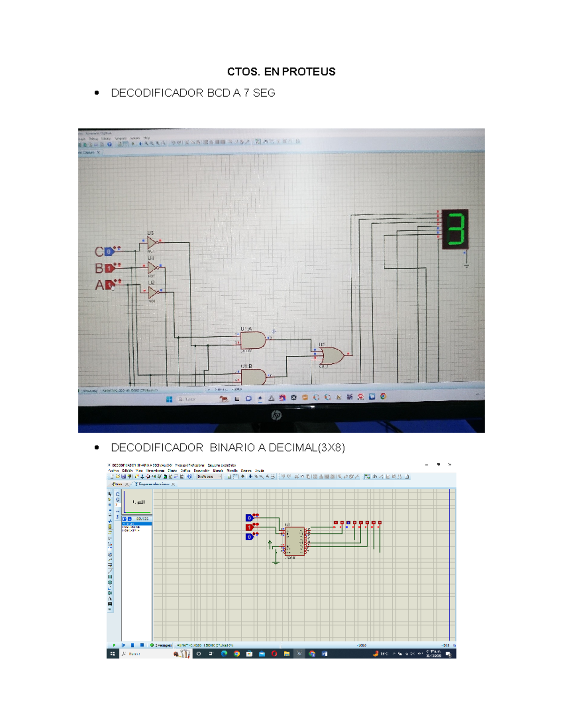
Task: Click the L library button in DEVICES panel
Action: point(129,519)
